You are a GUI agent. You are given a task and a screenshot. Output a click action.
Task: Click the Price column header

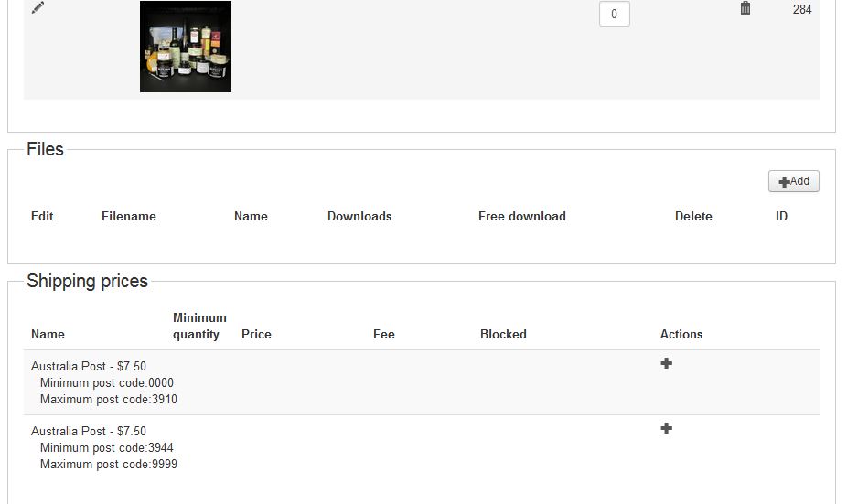pyautogui.click(x=256, y=335)
